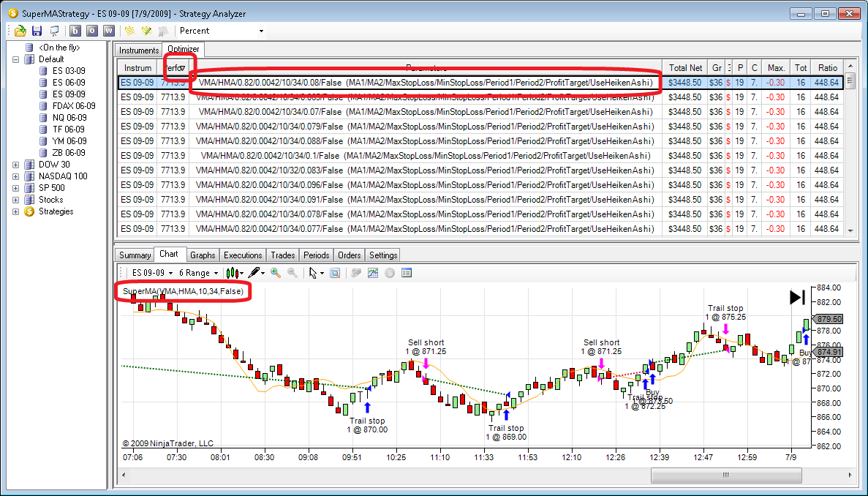Click results grid scroll down arrow
Image resolution: width=868 pixels, height=496 pixels.
tap(850, 230)
